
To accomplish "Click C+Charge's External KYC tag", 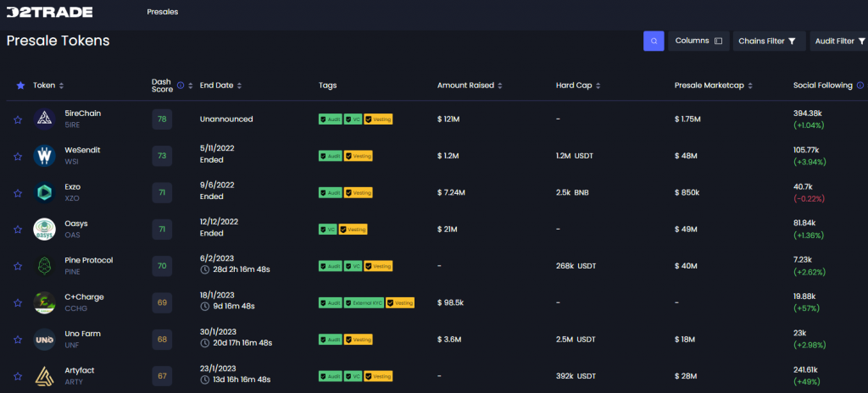I will coord(364,302).
